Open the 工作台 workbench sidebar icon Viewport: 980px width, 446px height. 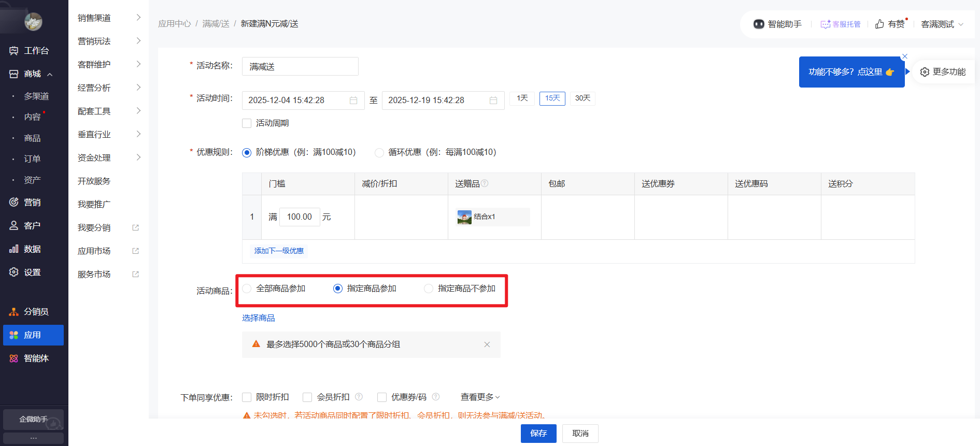[x=14, y=51]
